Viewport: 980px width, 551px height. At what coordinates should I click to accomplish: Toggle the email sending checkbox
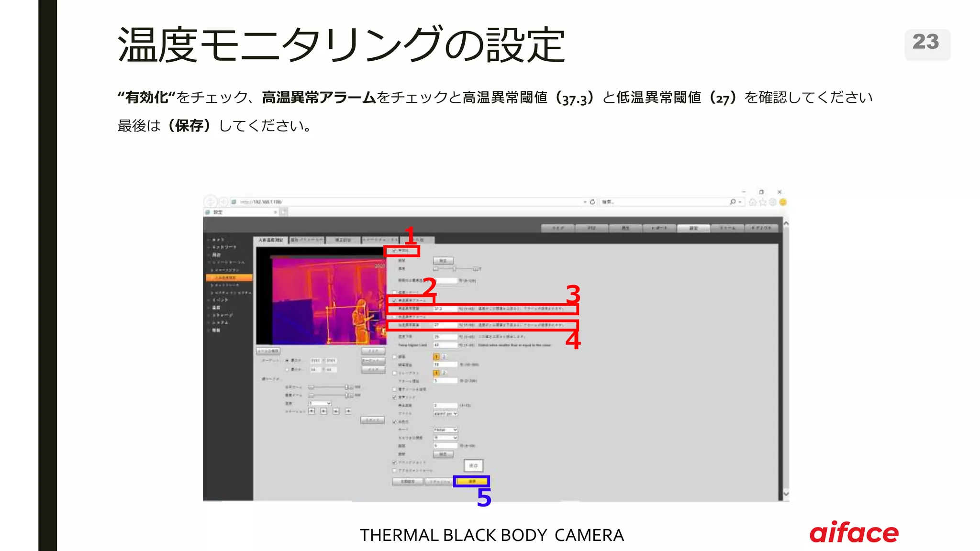point(395,389)
